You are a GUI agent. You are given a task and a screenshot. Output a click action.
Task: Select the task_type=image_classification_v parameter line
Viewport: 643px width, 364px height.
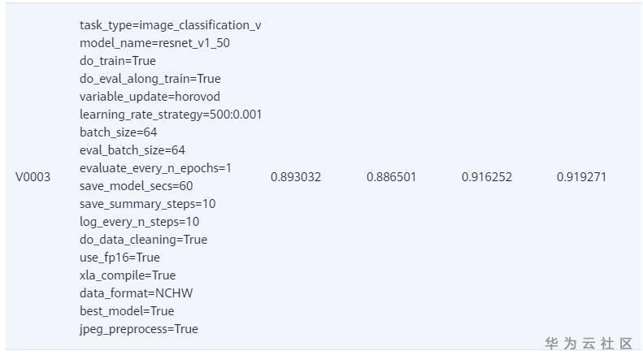[170, 25]
